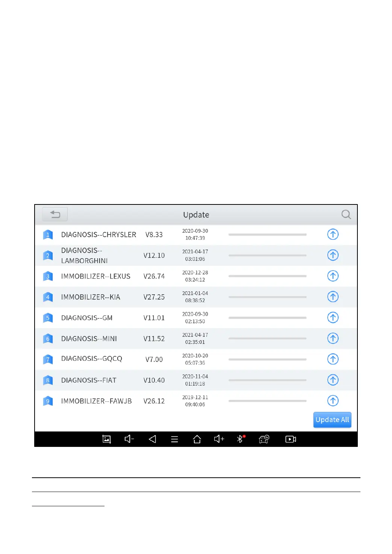Go back using the return arrow button
The width and height of the screenshot is (392, 554).
point(55,214)
